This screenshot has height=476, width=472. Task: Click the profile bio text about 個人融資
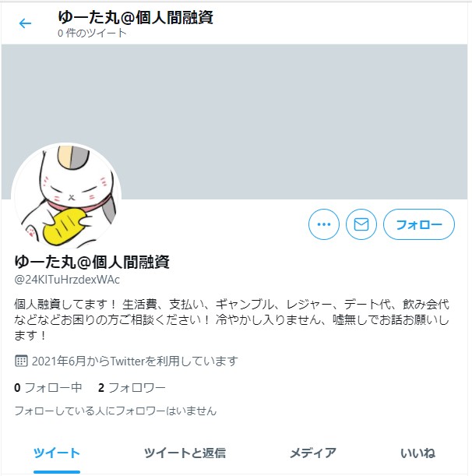pos(231,319)
